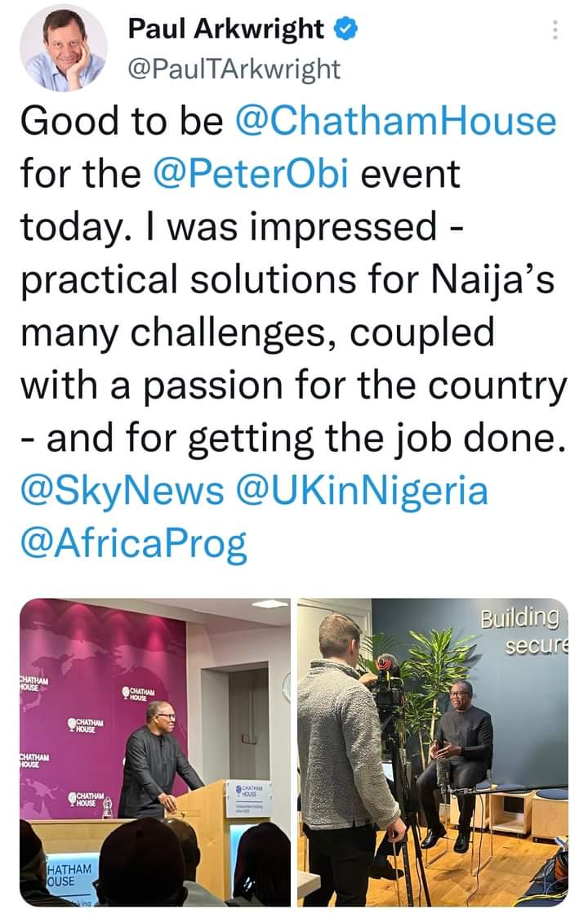Click the word "Naija's" in the tweet text
This screenshot has width=588, height=914.
click(503, 280)
